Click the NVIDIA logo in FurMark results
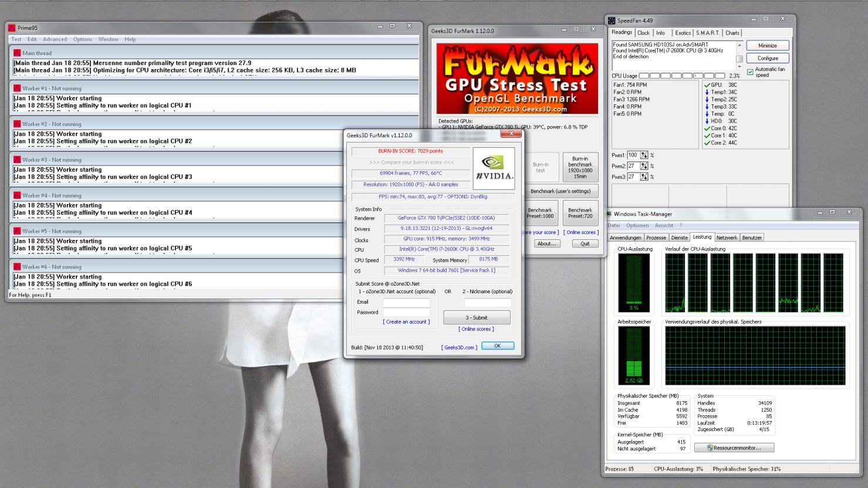The height and width of the screenshot is (488, 868). [494, 168]
